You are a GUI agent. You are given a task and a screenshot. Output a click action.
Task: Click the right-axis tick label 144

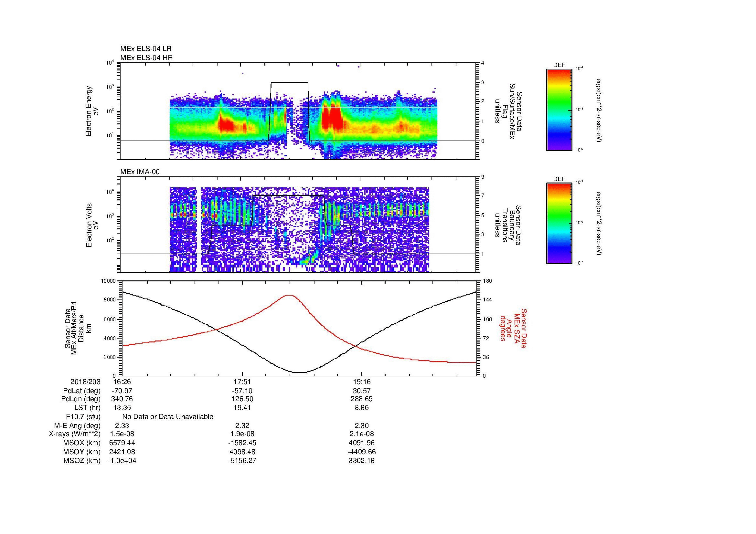click(487, 300)
